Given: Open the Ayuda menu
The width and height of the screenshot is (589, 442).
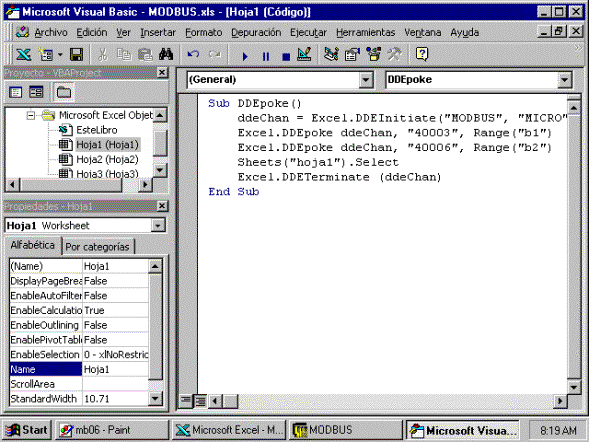Looking at the screenshot, I should [464, 33].
